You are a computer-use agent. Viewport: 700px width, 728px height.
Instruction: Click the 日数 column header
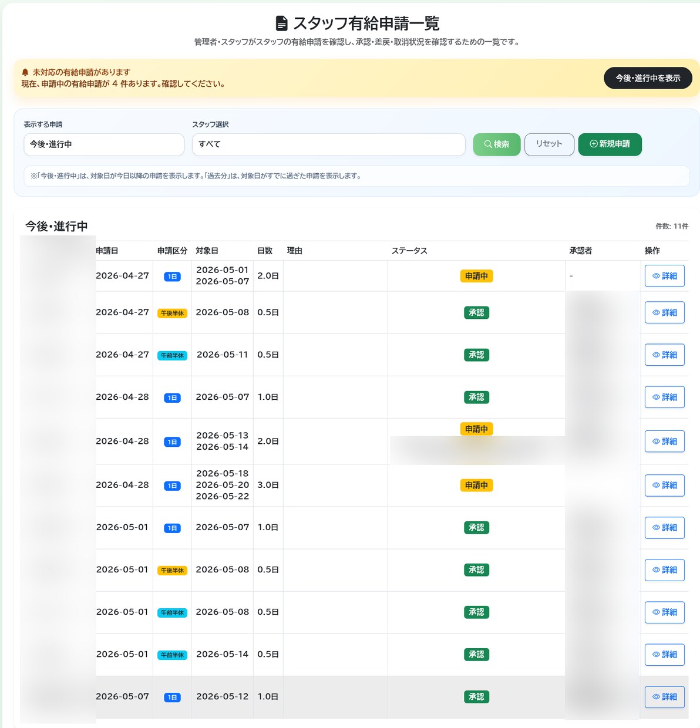[x=265, y=251]
